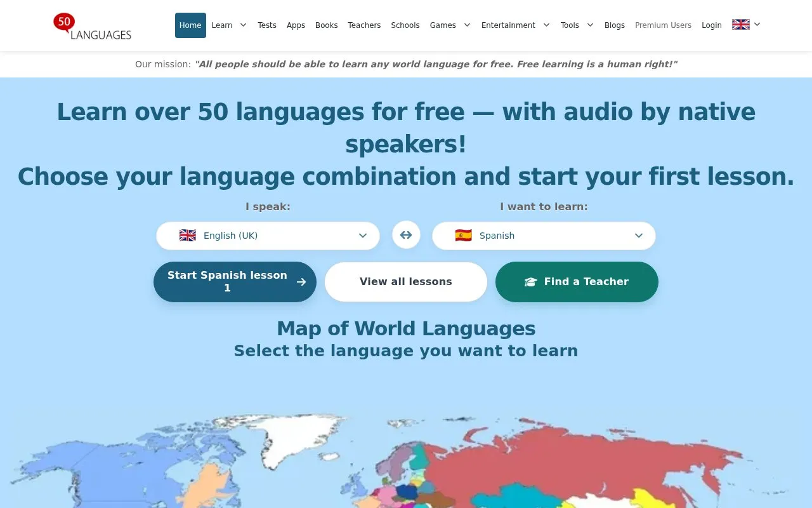Open the Blogs page
This screenshot has height=508, width=812.
[615, 25]
